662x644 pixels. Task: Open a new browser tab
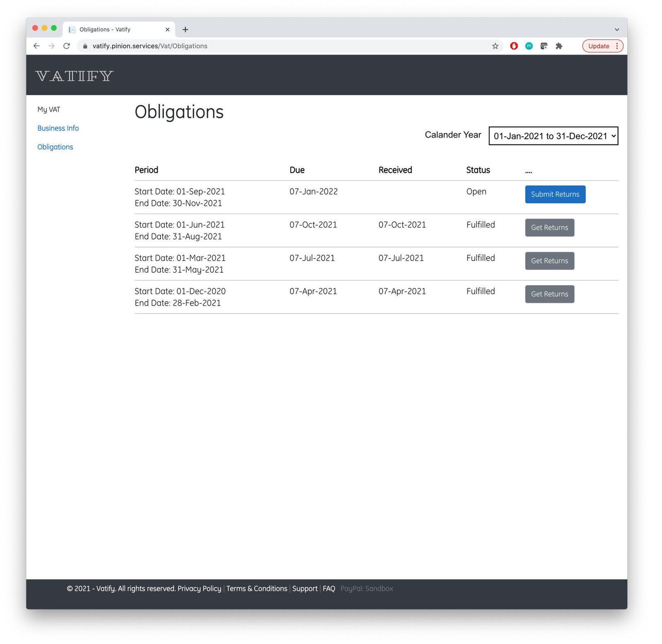point(185,29)
